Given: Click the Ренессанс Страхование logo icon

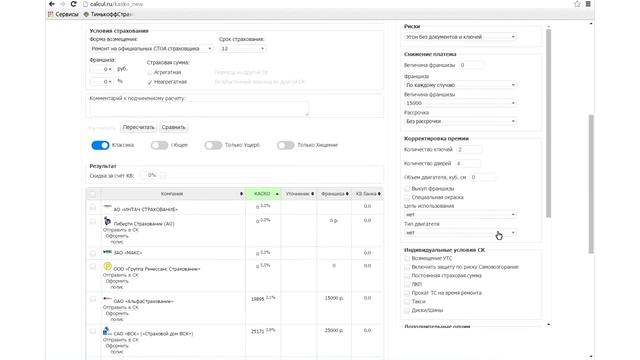Looking at the screenshot, I should [107, 266].
